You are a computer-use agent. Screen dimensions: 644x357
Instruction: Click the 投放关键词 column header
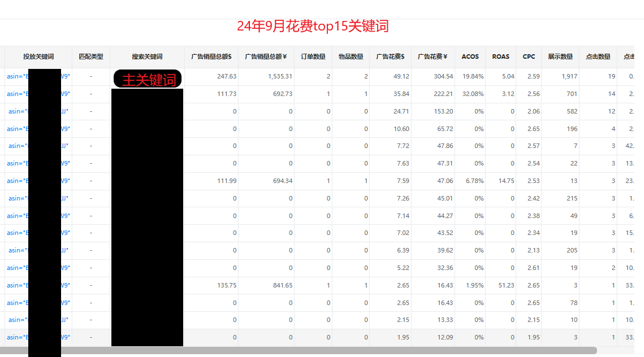pos(38,56)
